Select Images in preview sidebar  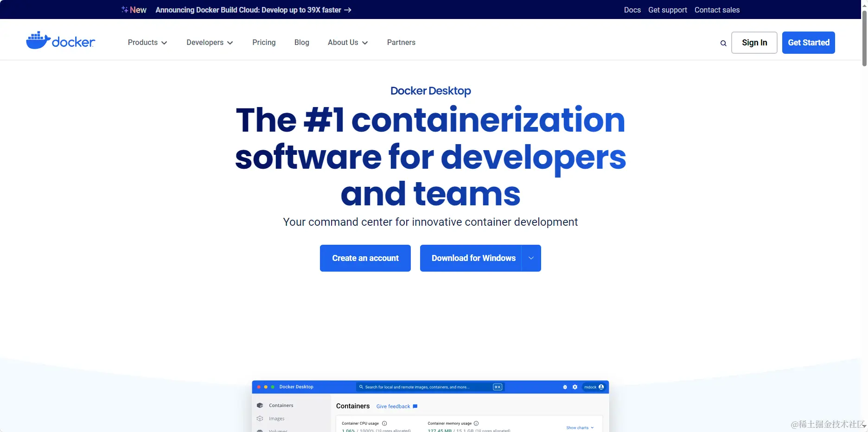(x=277, y=419)
